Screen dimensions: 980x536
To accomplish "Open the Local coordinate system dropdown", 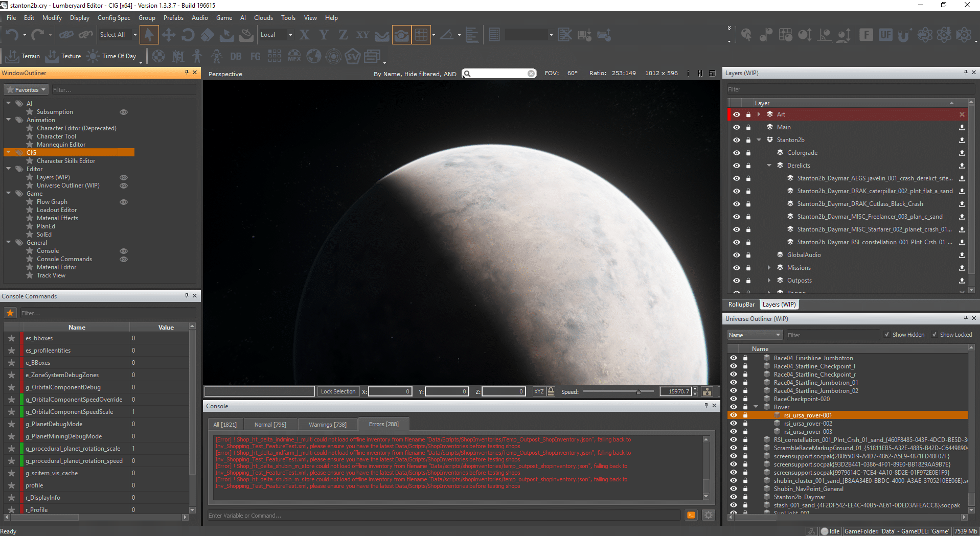I will point(276,35).
